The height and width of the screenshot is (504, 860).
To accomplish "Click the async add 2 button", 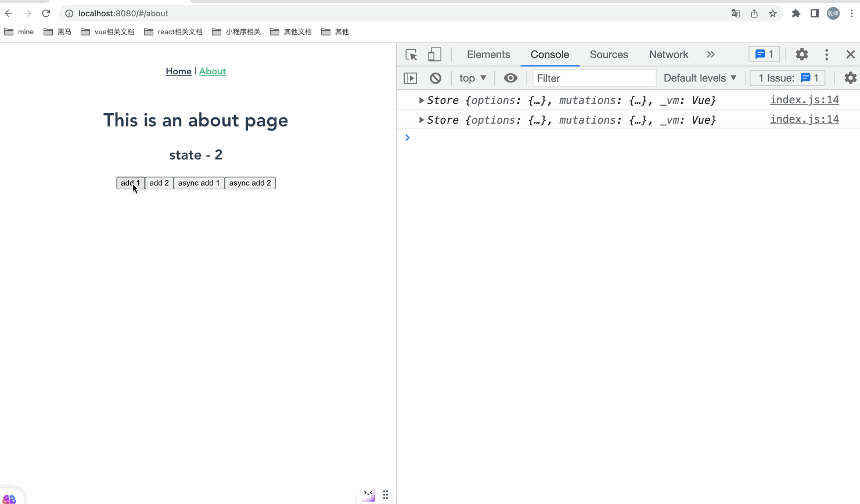I will (250, 183).
